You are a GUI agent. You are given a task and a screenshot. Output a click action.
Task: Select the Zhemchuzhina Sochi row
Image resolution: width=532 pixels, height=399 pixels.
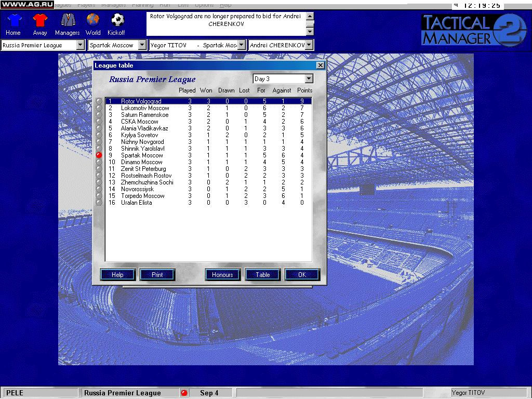click(208, 182)
